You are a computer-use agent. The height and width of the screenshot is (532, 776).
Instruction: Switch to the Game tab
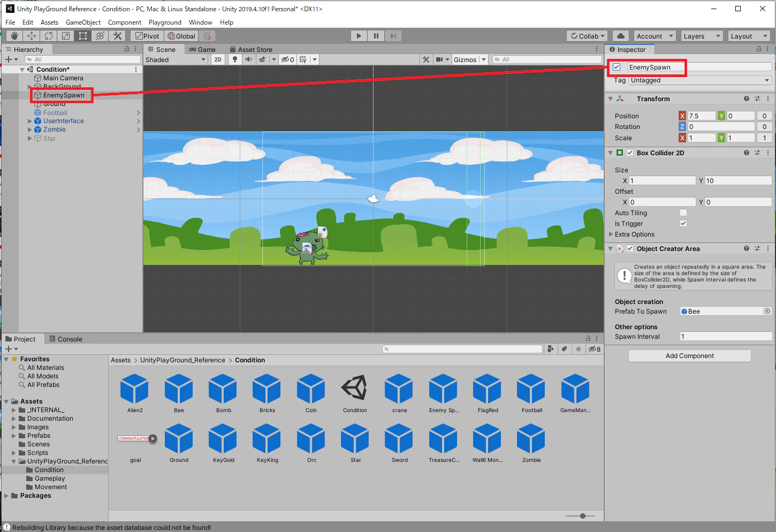[202, 49]
